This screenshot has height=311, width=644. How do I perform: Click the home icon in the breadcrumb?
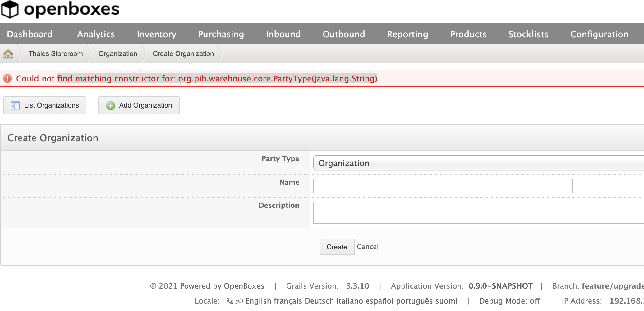coord(8,53)
